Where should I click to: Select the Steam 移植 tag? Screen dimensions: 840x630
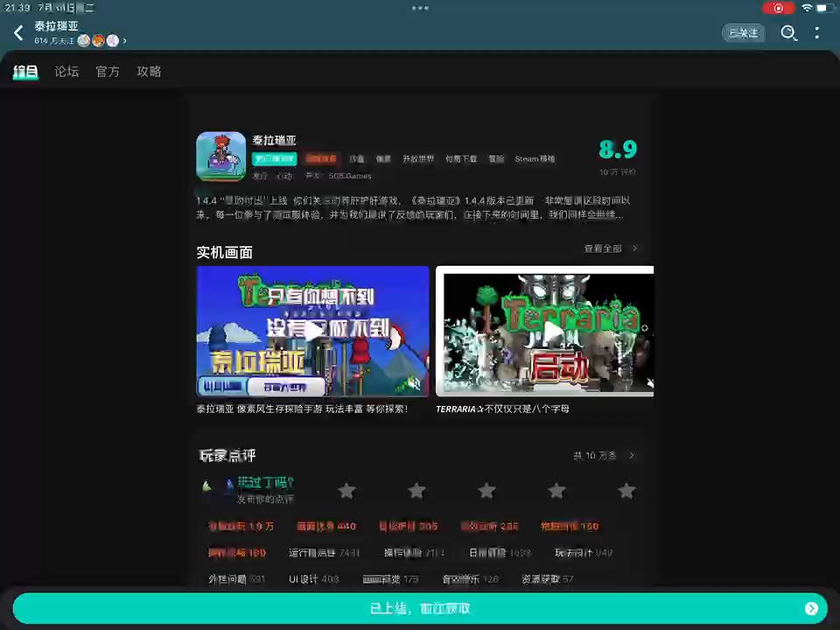click(535, 158)
